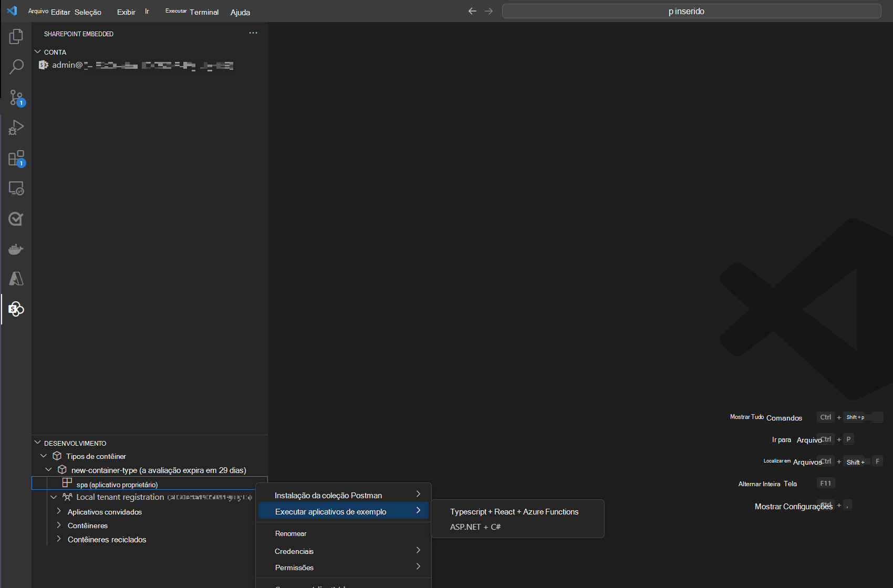Click Alternar Inteira Tela shortcut hint
The width and height of the screenshot is (893, 588).
767,484
